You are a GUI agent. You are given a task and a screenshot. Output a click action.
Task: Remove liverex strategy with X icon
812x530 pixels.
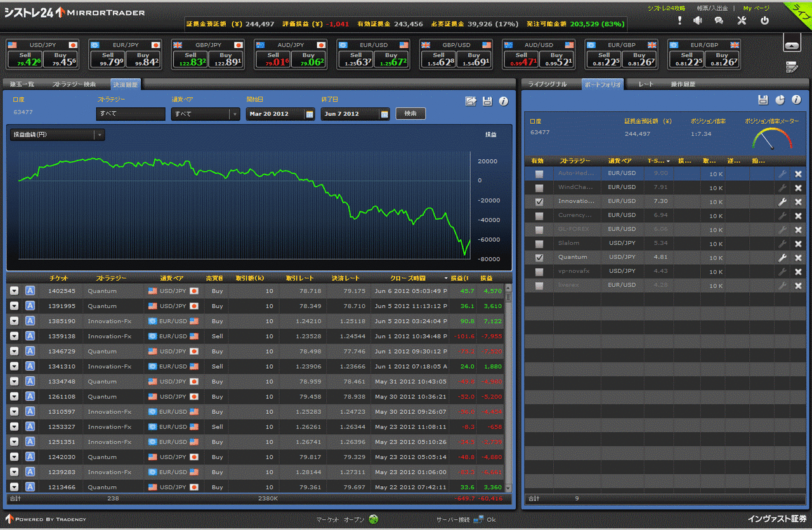tap(798, 286)
